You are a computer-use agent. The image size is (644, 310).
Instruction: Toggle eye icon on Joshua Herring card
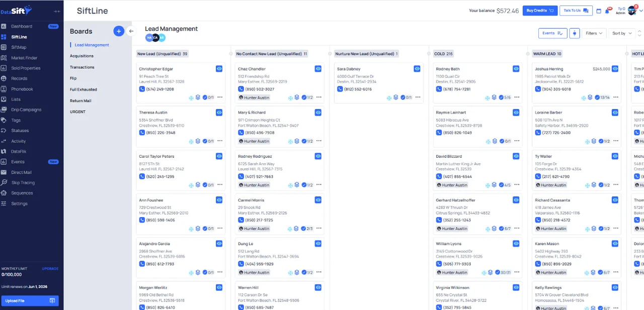tap(615, 69)
